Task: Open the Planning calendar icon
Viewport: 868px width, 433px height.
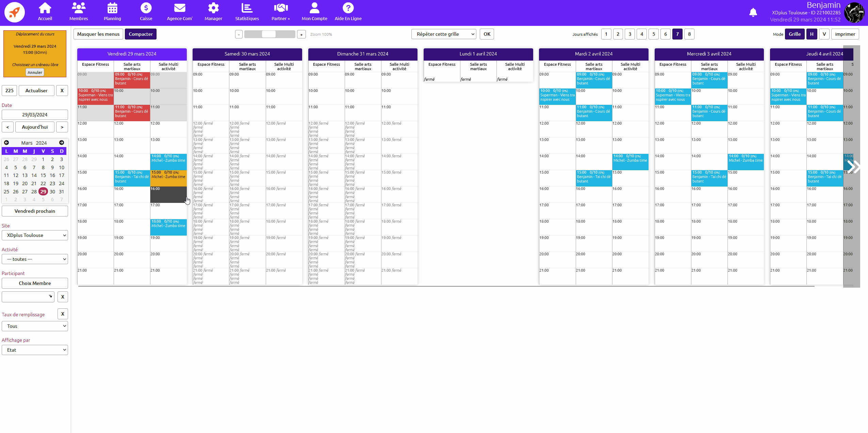Action: [x=112, y=8]
